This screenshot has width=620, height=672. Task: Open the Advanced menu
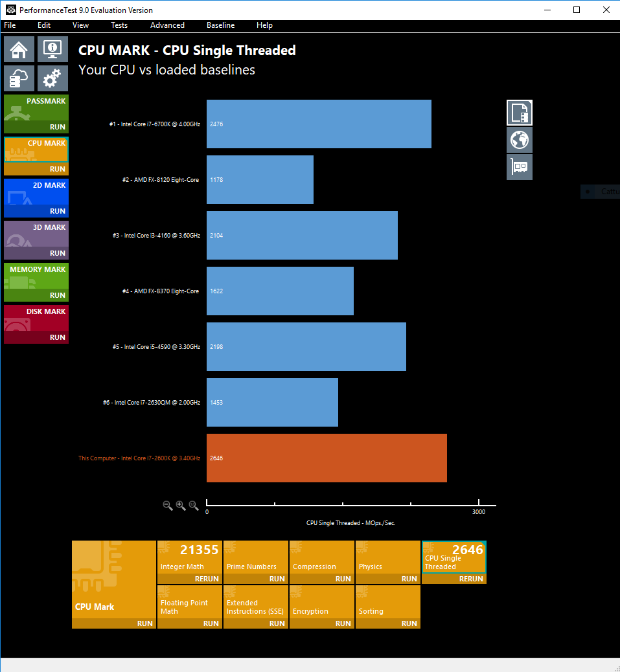[x=167, y=25]
